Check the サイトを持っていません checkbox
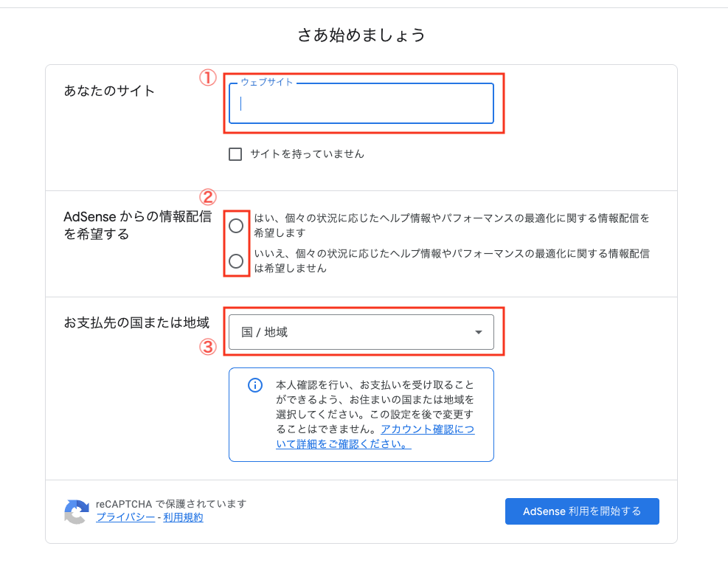Image resolution: width=728 pixels, height=563 pixels. pyautogui.click(x=235, y=154)
